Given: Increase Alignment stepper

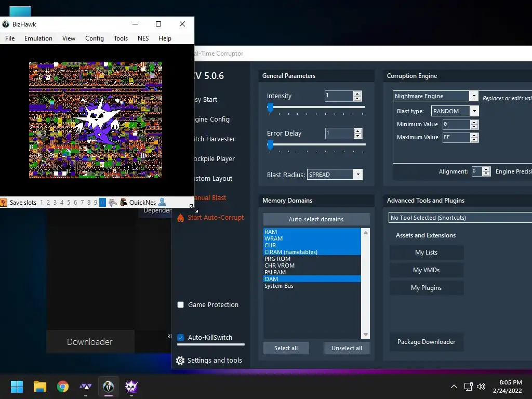Looking at the screenshot, I should point(486,169).
